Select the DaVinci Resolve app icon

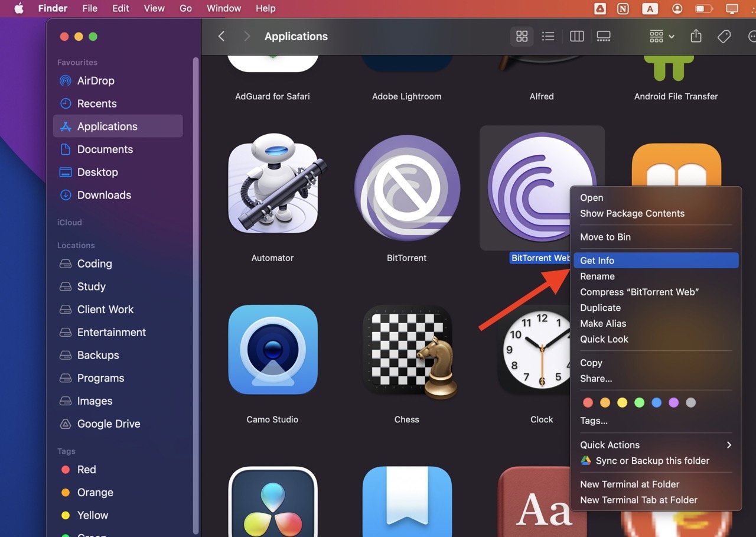tap(273, 502)
